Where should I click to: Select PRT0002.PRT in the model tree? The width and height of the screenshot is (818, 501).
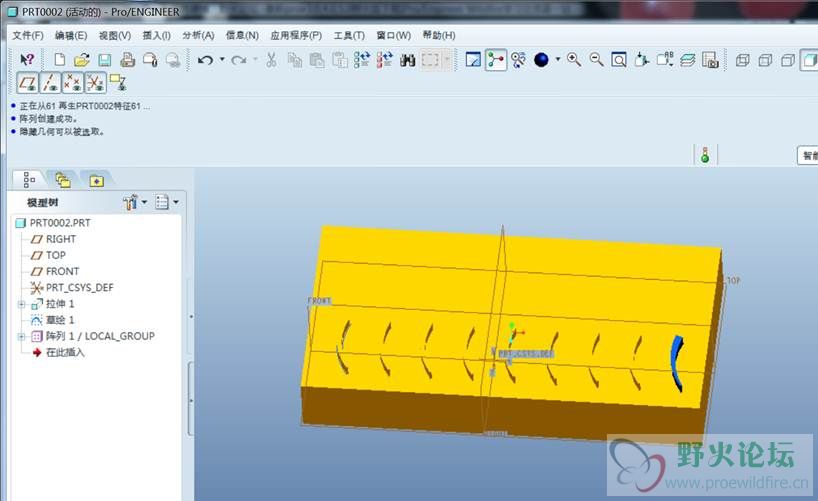pyautogui.click(x=54, y=223)
